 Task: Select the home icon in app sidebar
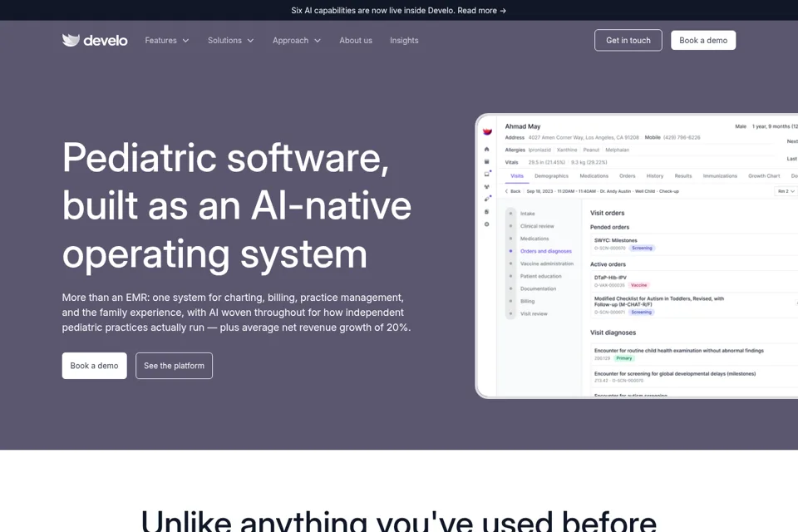point(486,149)
